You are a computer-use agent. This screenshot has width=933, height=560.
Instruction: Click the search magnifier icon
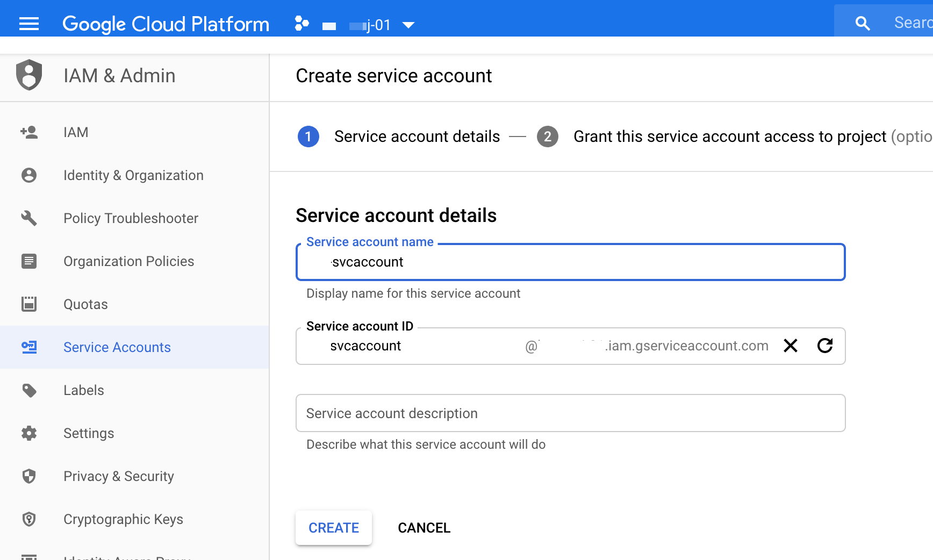click(862, 23)
